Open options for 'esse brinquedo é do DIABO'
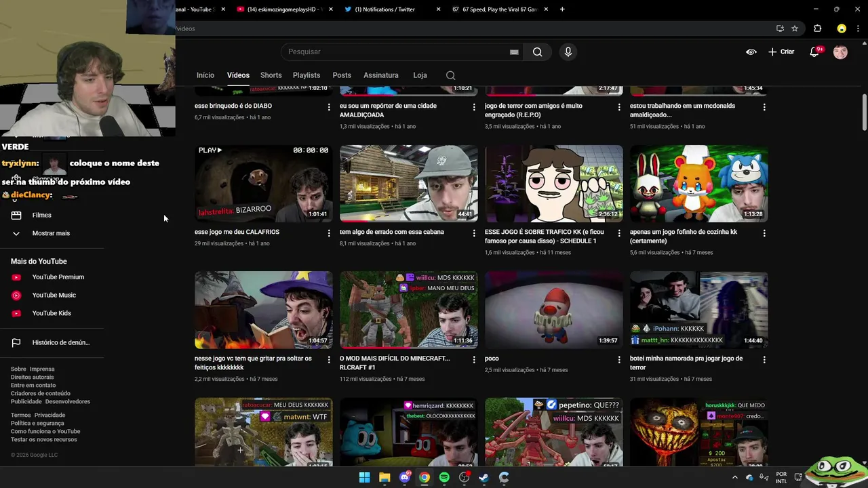 [329, 107]
